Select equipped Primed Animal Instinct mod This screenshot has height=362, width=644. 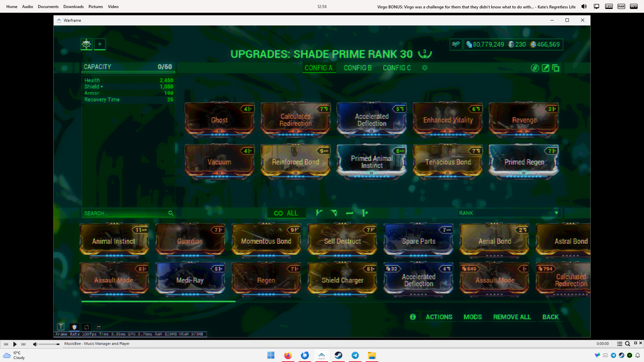click(372, 162)
